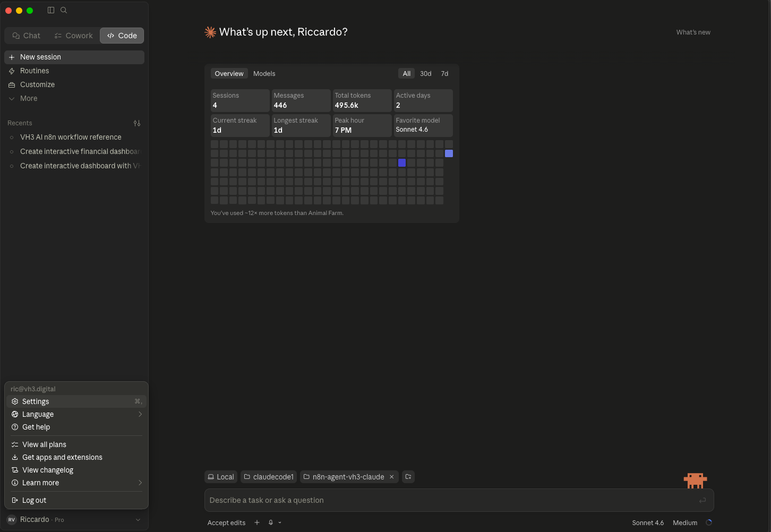Expand the More section
Image resolution: width=771 pixels, height=532 pixels.
tap(74, 98)
